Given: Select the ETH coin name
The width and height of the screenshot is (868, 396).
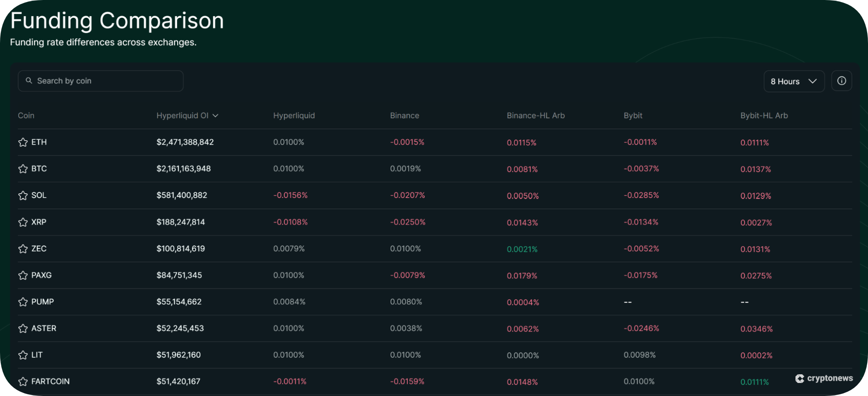Looking at the screenshot, I should (x=39, y=142).
